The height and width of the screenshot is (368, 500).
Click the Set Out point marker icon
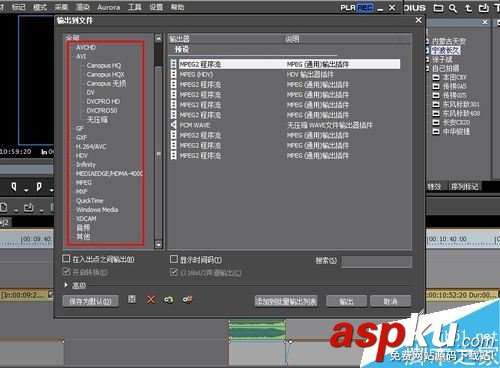[39, 187]
